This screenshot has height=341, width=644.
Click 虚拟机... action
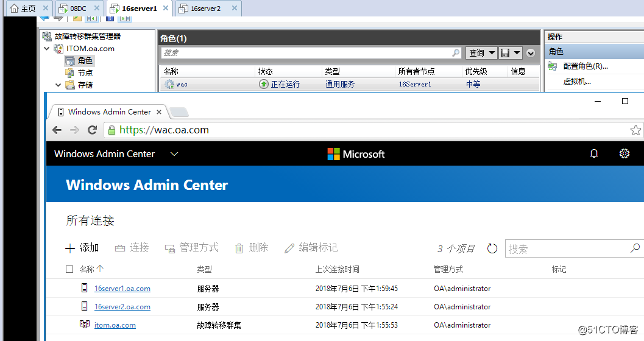coord(577,82)
